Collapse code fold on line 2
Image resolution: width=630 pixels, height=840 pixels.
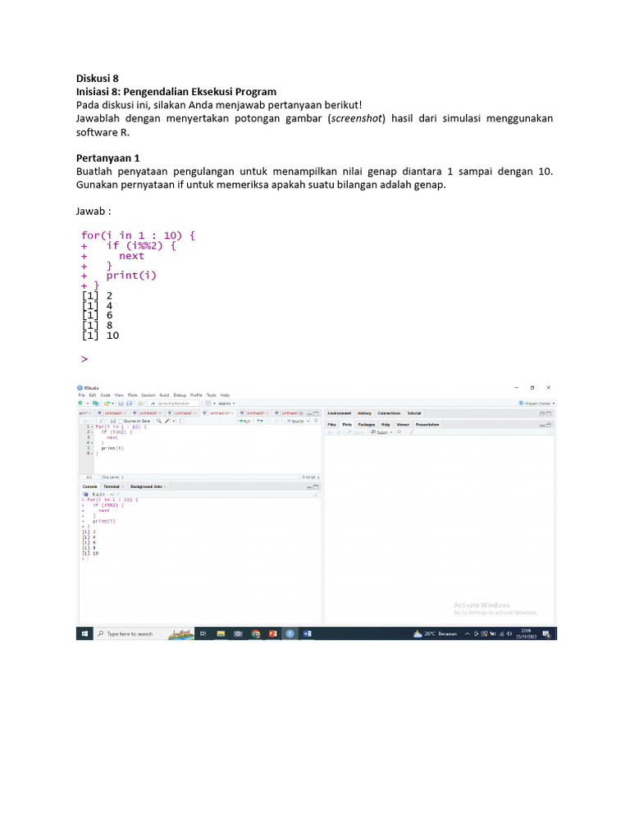[92, 431]
